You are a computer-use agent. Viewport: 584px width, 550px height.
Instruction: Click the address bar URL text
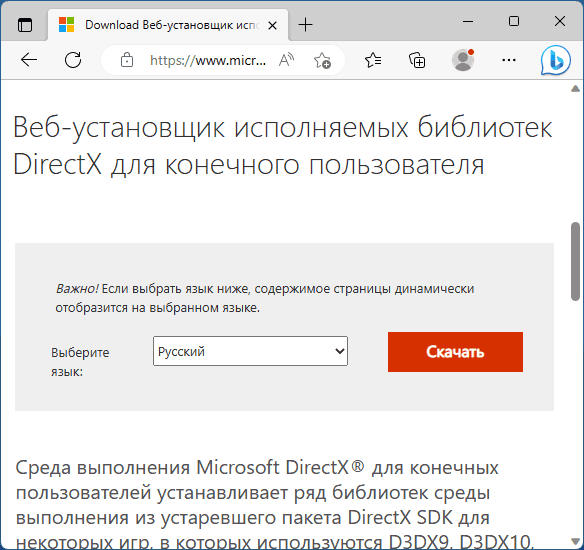(208, 60)
